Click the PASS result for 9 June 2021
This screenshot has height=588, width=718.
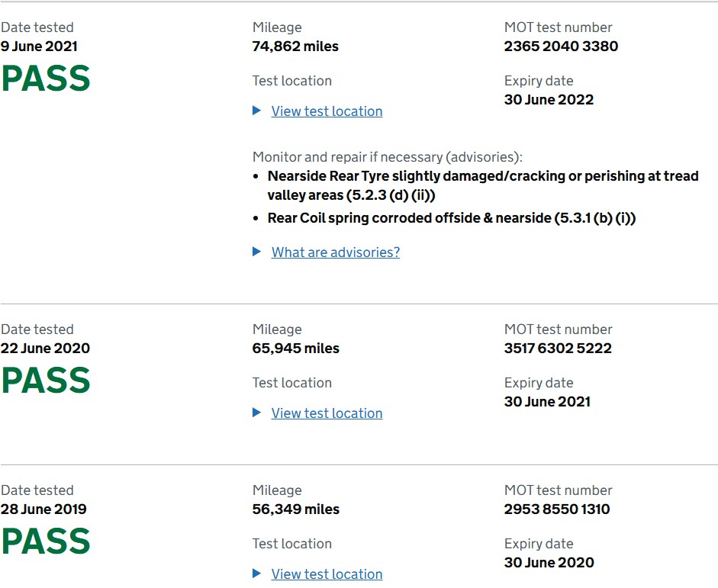46,79
